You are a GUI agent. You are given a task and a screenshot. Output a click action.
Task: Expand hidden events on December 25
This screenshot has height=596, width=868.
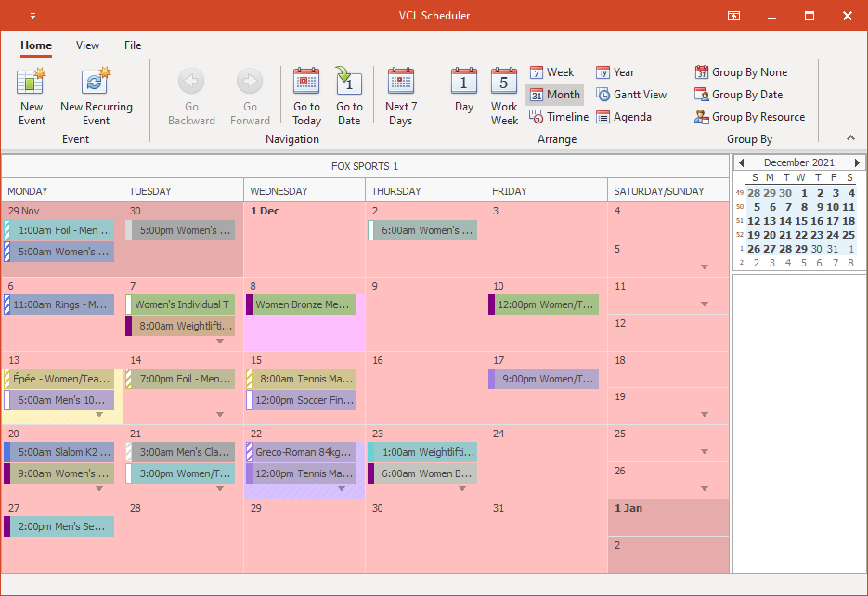[x=706, y=454]
